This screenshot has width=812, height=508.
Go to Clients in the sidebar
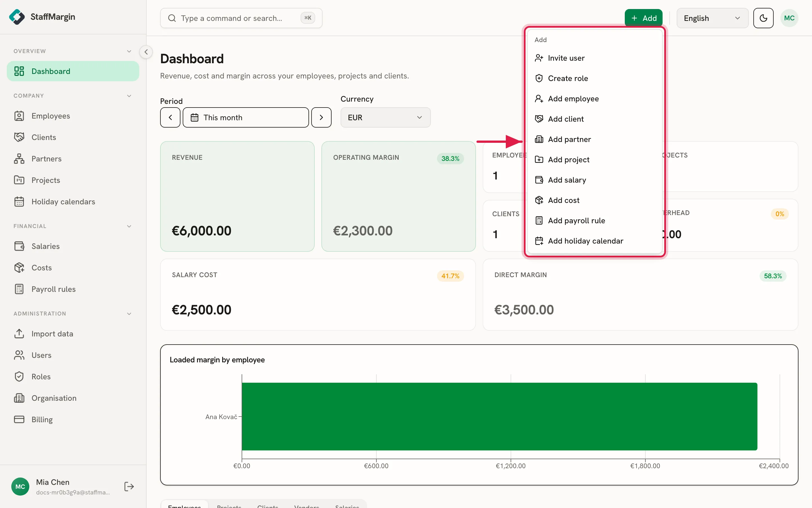[73, 137]
